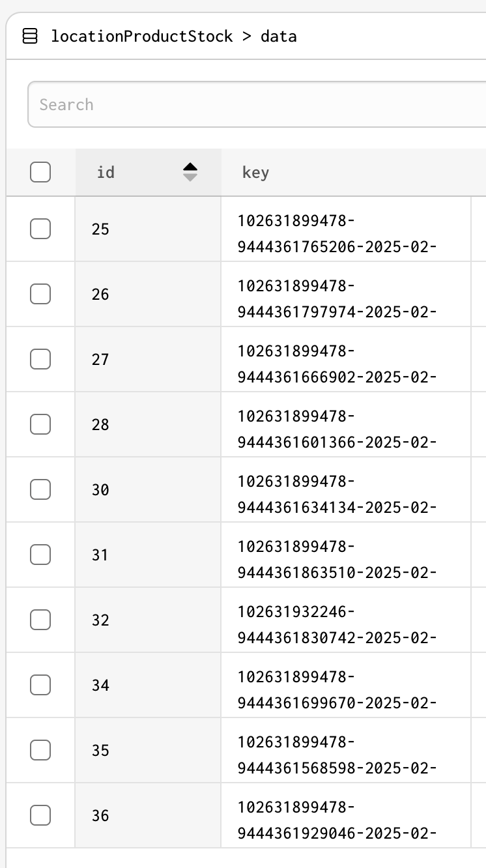
Task: Tick the checkbox for row id 28
Action: pos(40,424)
